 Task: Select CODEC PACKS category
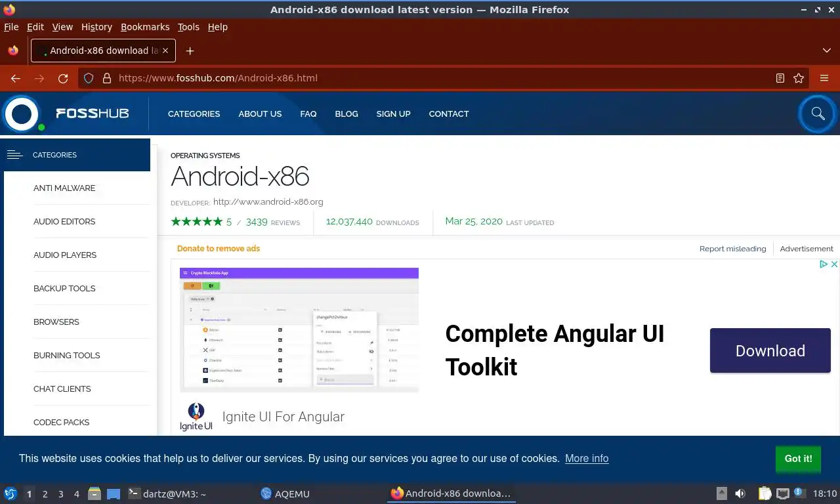62,422
